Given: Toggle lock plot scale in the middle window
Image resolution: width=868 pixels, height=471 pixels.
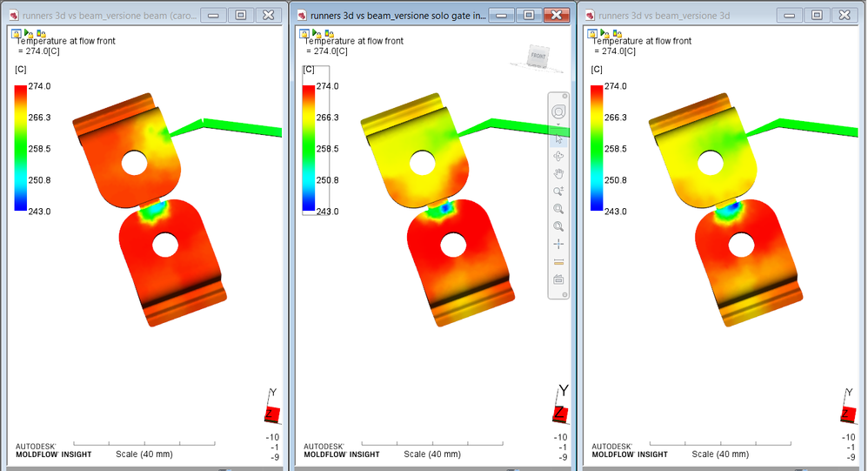Looking at the screenshot, I should [x=329, y=34].
